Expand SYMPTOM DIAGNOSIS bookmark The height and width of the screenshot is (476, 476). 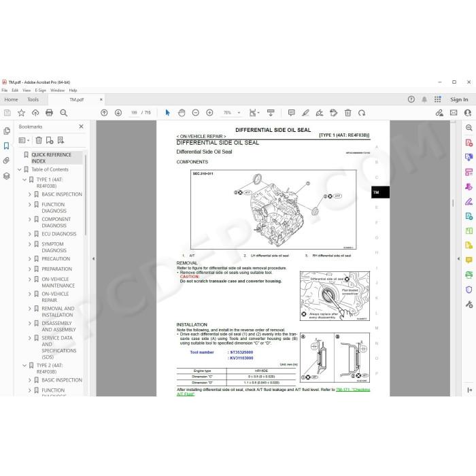point(30,244)
